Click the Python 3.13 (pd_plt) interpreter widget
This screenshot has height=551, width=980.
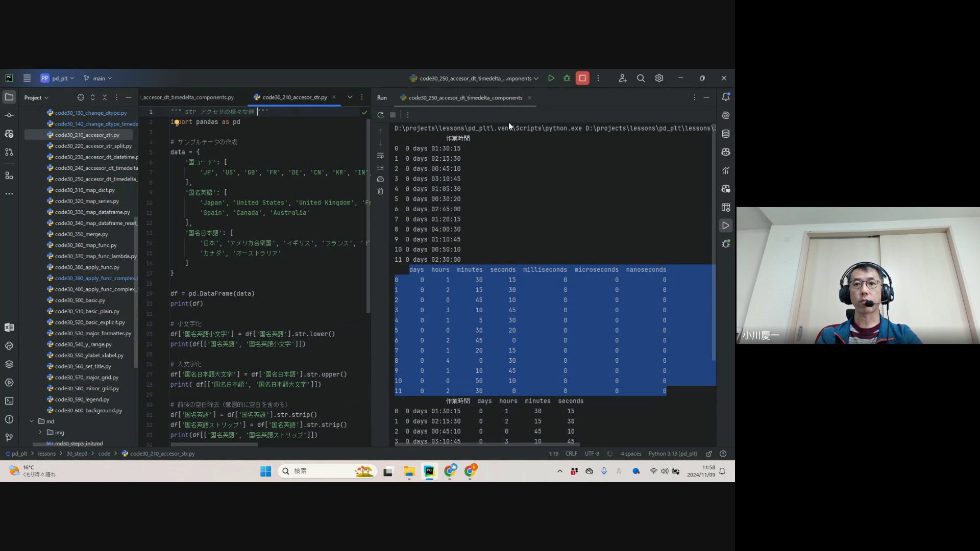(x=672, y=454)
